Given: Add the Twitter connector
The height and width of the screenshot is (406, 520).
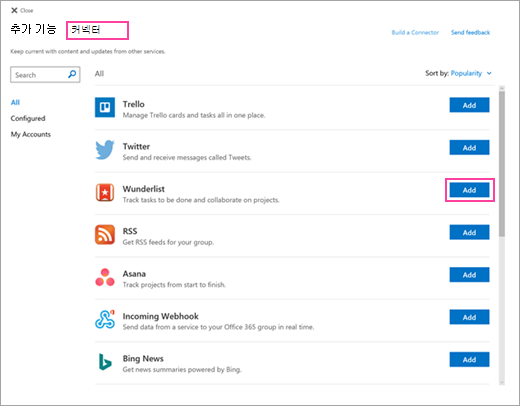Looking at the screenshot, I should tap(469, 148).
